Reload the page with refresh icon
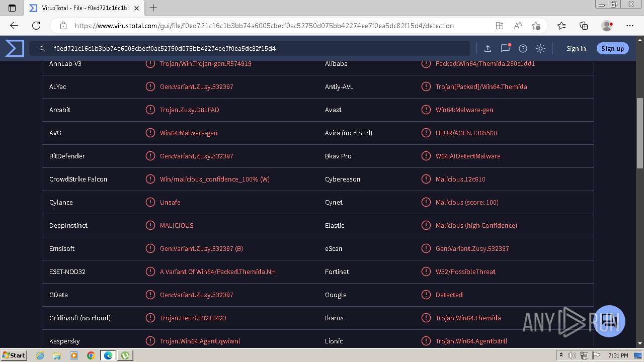The width and height of the screenshot is (644, 362). pos(36,26)
